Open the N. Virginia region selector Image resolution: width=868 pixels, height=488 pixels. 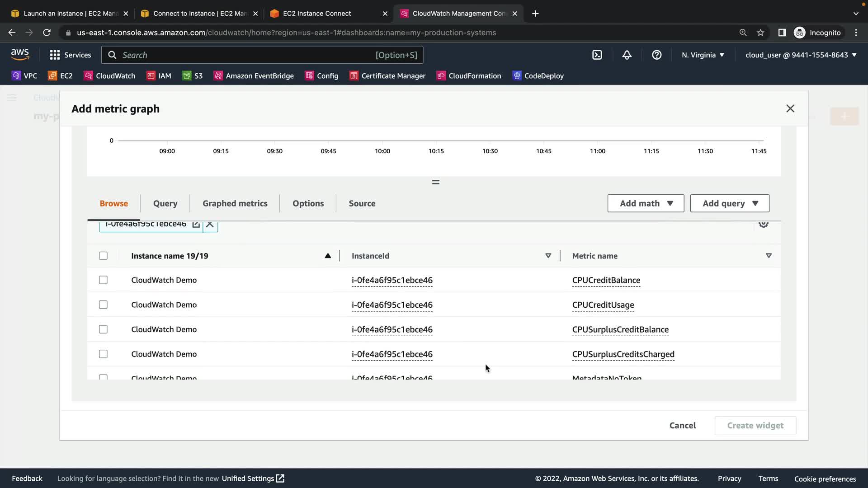point(703,55)
